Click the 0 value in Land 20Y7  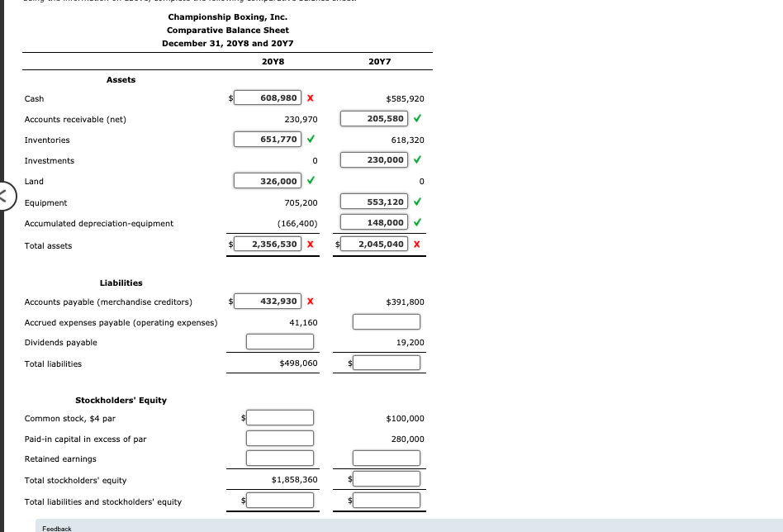coord(421,182)
